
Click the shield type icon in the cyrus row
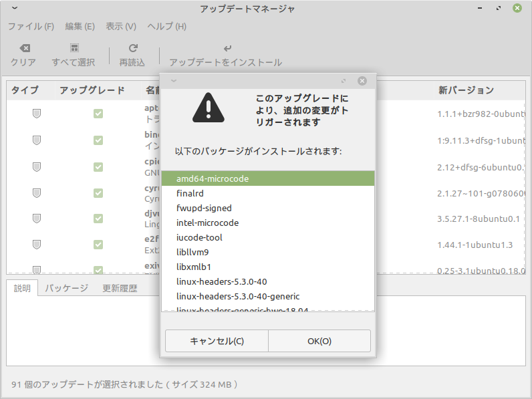coord(37,193)
